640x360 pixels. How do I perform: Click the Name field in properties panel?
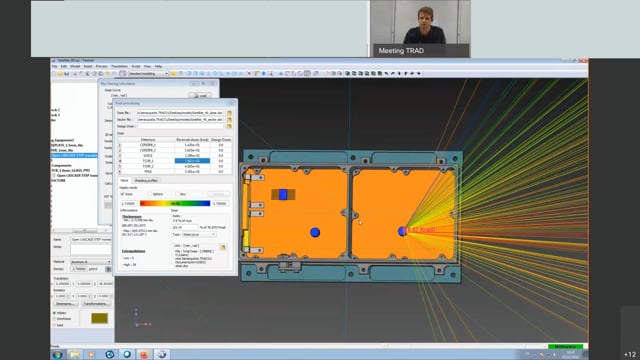coord(91,239)
